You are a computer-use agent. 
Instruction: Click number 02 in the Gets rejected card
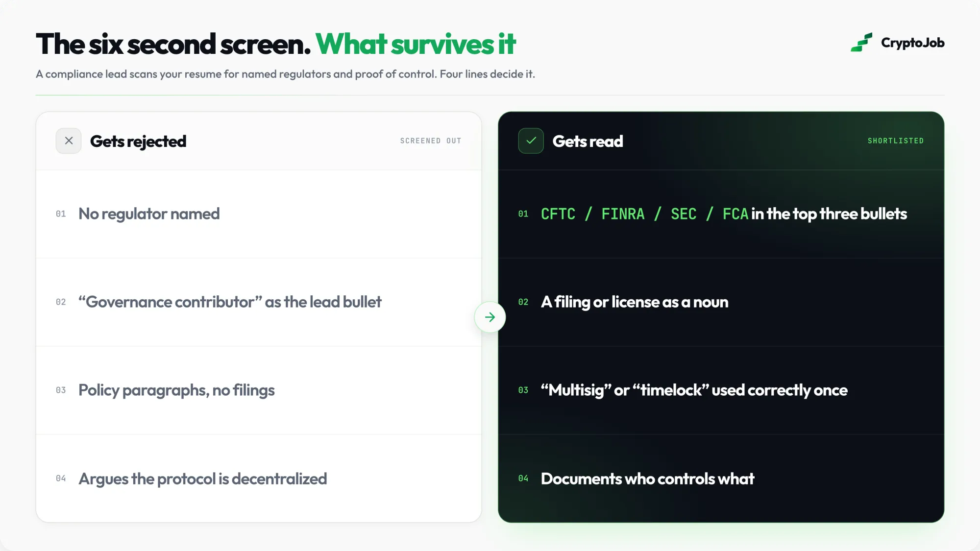[61, 302]
